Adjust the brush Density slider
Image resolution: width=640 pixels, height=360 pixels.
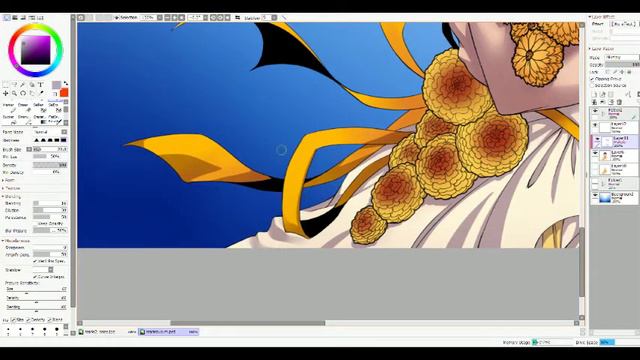point(50,165)
